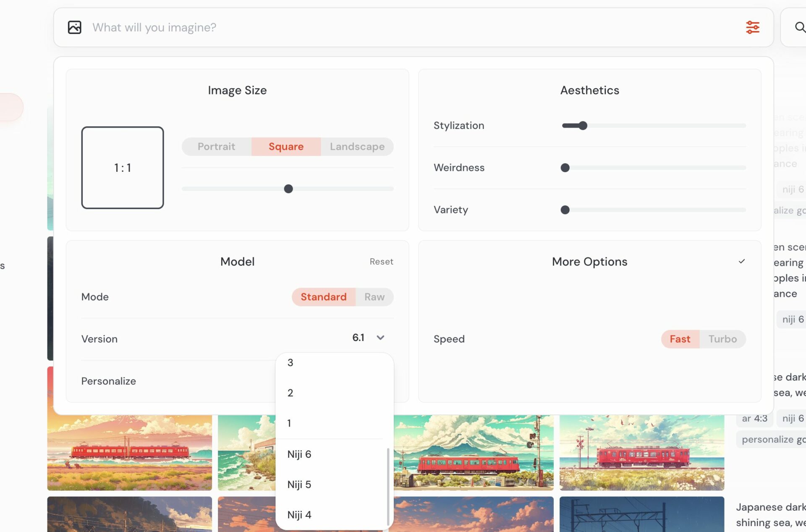Viewport: 806px width, 532px height.
Task: Open the orange settings sliders icon
Action: 752,27
